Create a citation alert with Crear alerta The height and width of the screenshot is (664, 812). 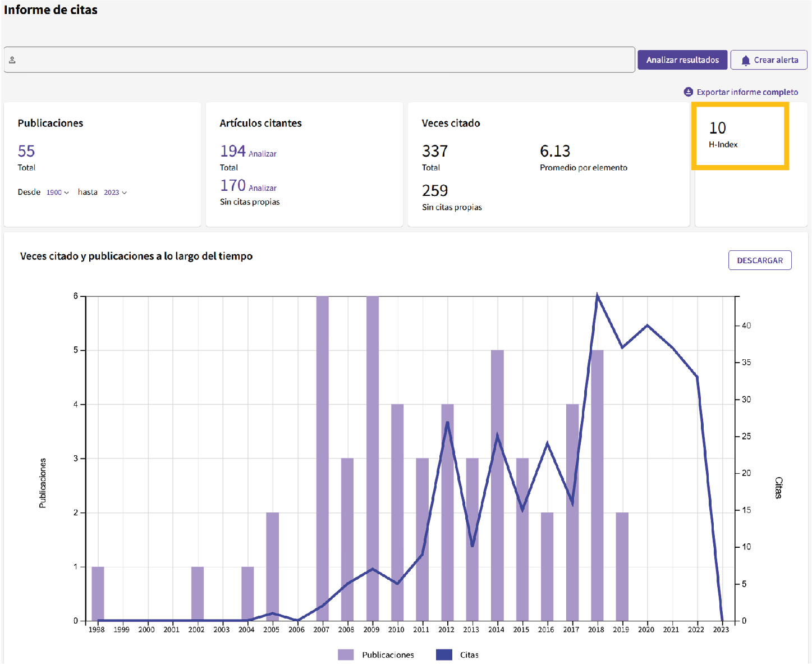point(769,60)
